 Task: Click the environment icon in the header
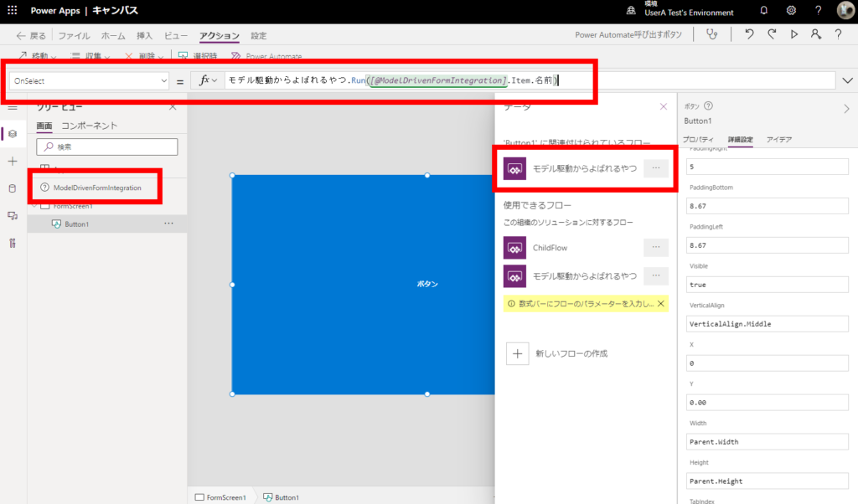[x=631, y=10]
